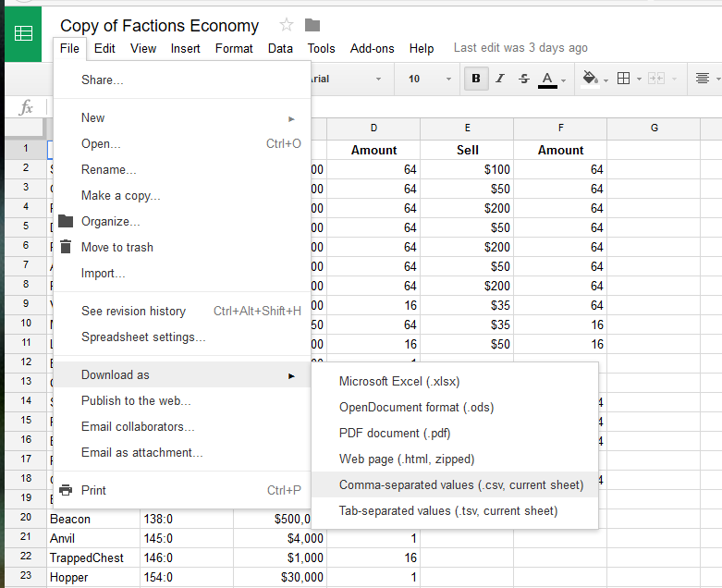
Task: Download as Web page (.html, zipped)
Action: pos(455,459)
